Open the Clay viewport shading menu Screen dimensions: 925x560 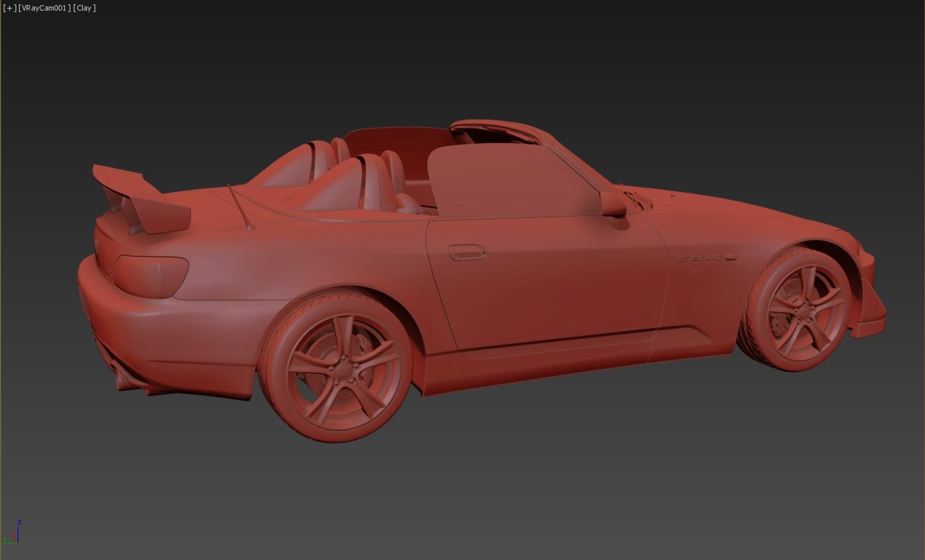[85, 8]
